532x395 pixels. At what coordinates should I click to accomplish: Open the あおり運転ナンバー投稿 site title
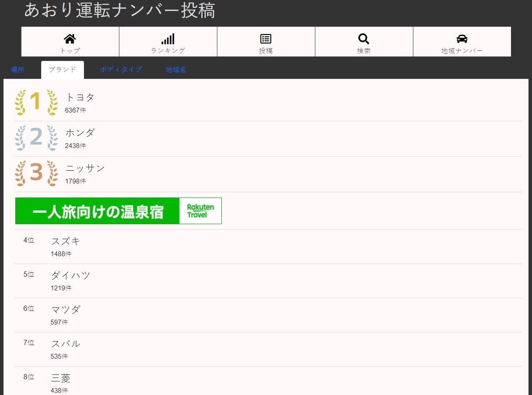[119, 11]
